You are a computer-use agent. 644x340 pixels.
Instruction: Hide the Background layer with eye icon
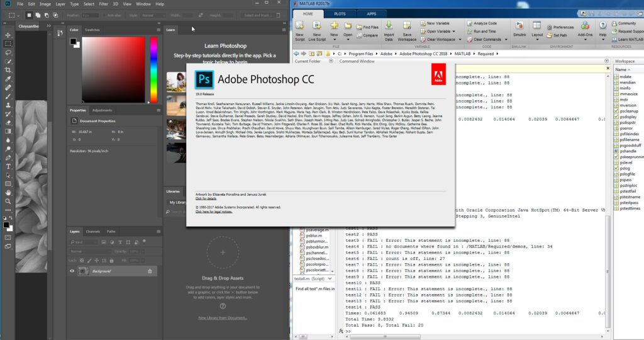72,271
